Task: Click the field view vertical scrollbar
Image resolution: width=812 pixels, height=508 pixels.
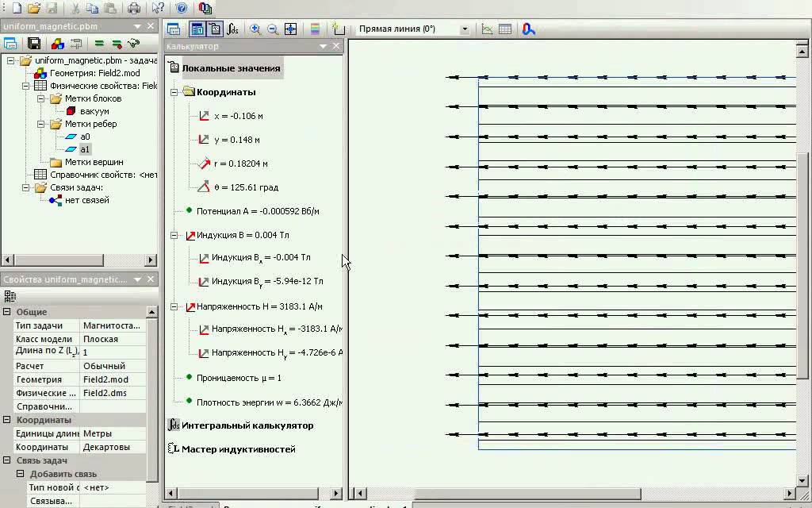Action: [802, 265]
